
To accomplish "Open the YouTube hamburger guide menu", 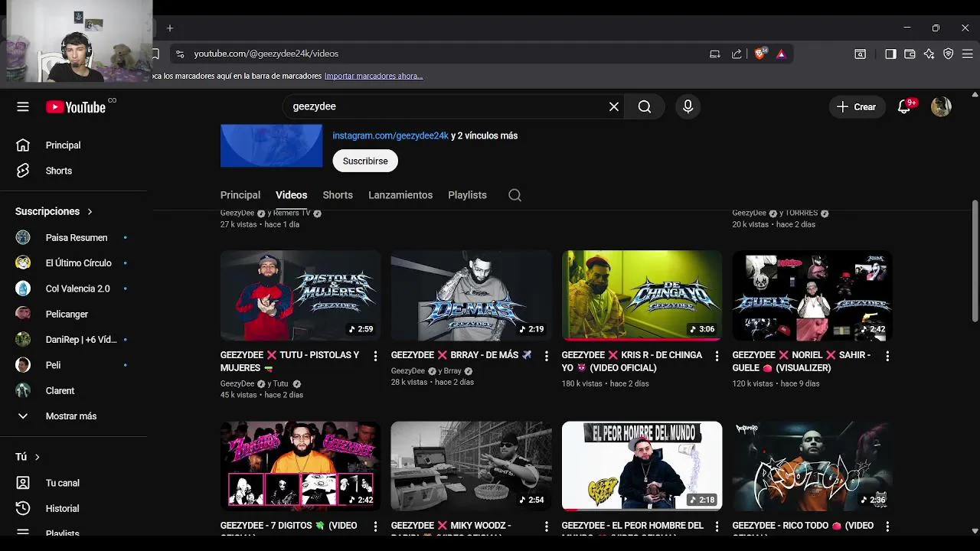I will click(x=23, y=107).
